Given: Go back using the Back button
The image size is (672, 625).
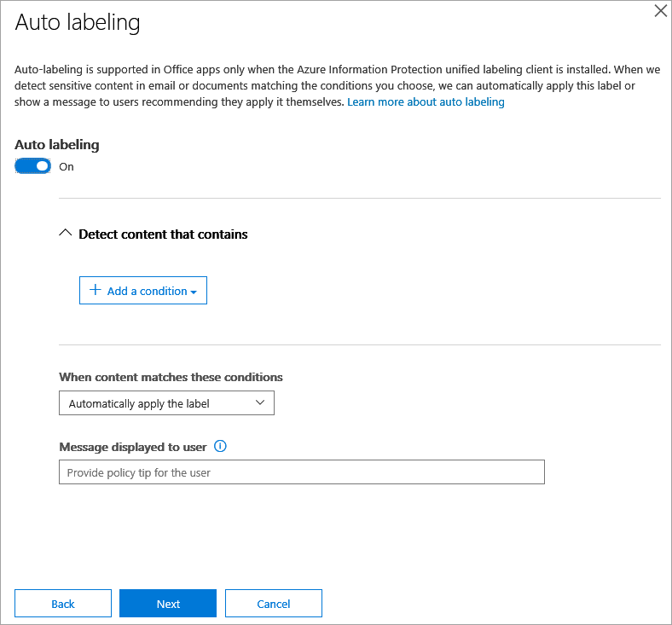Looking at the screenshot, I should [x=63, y=603].
